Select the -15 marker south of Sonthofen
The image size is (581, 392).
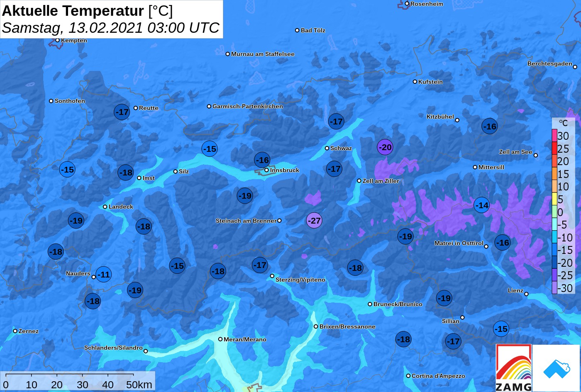tap(67, 169)
